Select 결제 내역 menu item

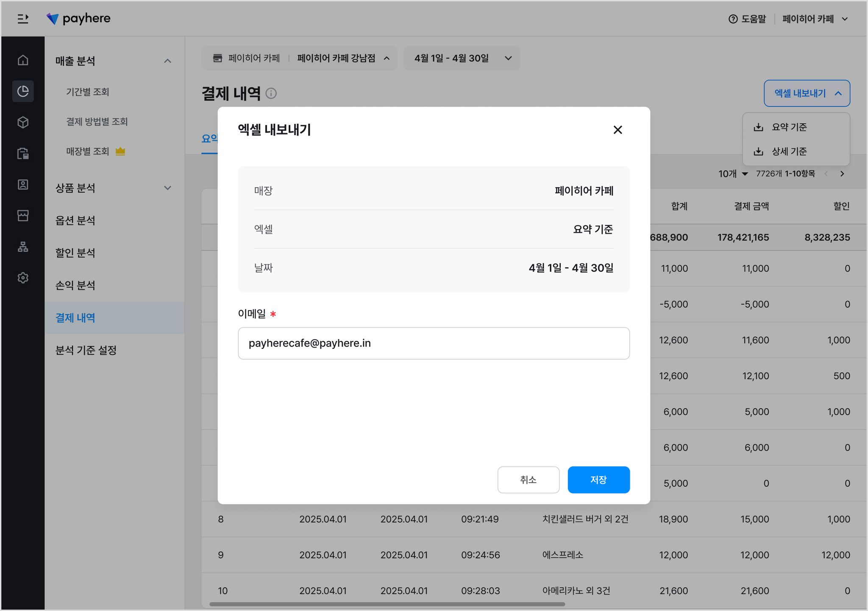(114, 318)
